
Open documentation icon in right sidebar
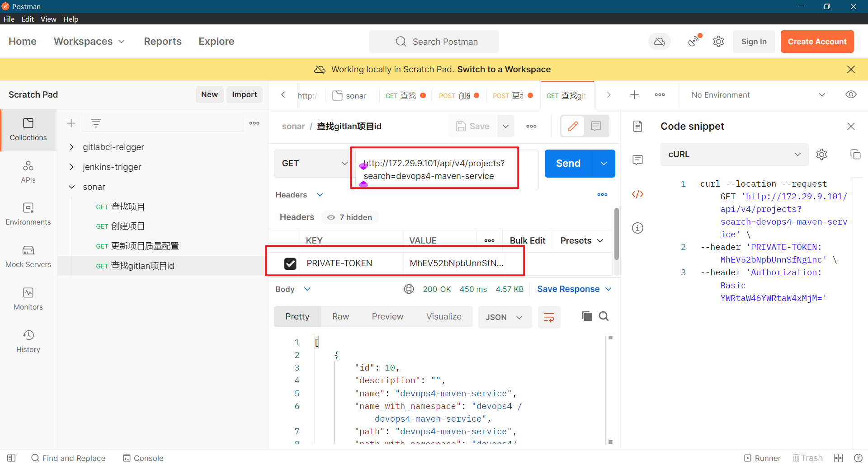tap(637, 126)
